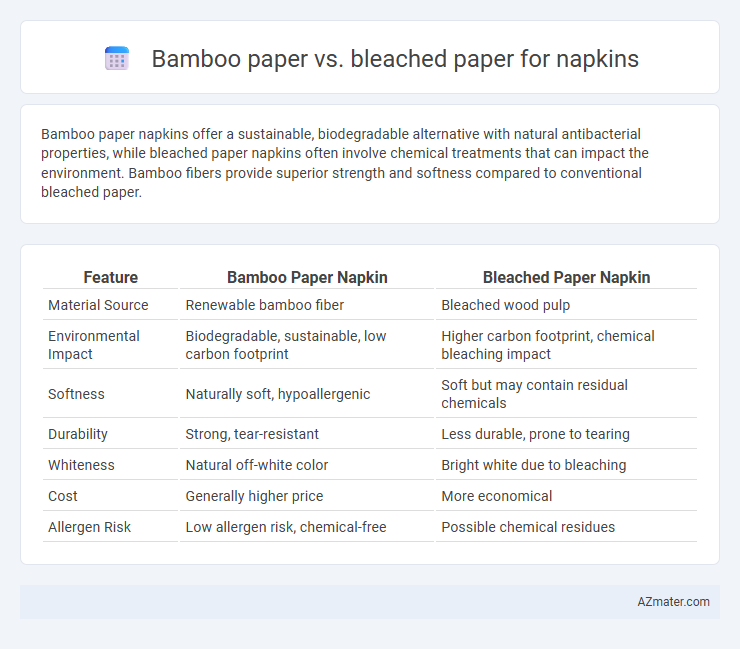Click the 'Environmental Impact' row label

point(94,345)
